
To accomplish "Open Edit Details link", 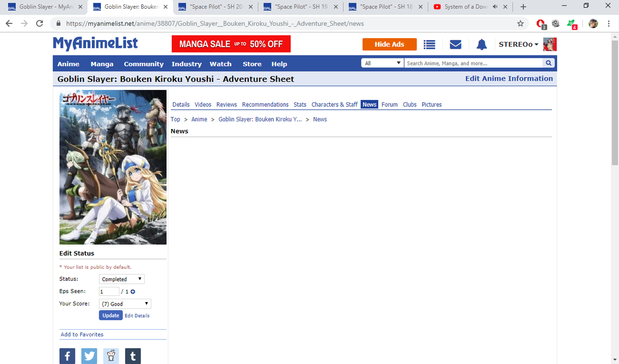I will pyautogui.click(x=137, y=316).
